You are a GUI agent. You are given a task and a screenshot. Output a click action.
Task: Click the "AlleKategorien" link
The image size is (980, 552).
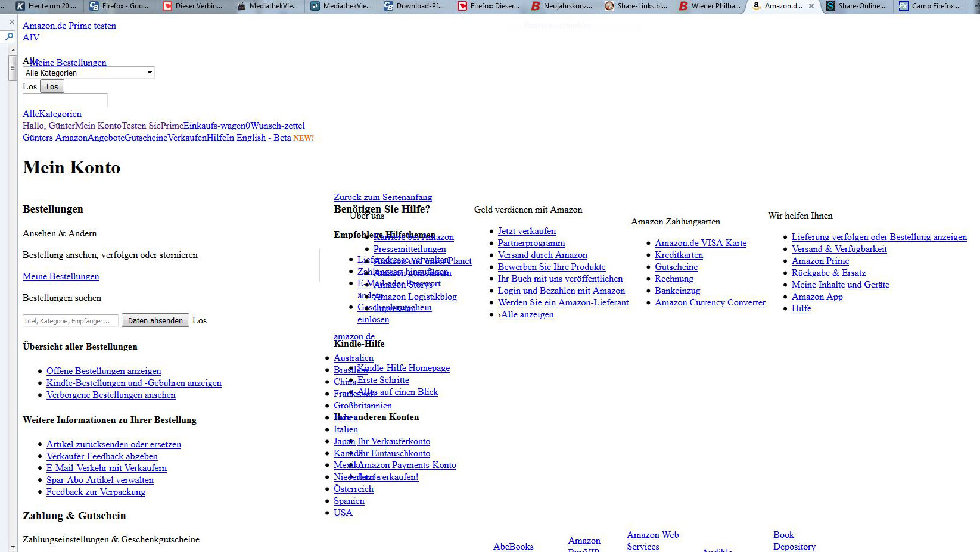click(x=52, y=114)
